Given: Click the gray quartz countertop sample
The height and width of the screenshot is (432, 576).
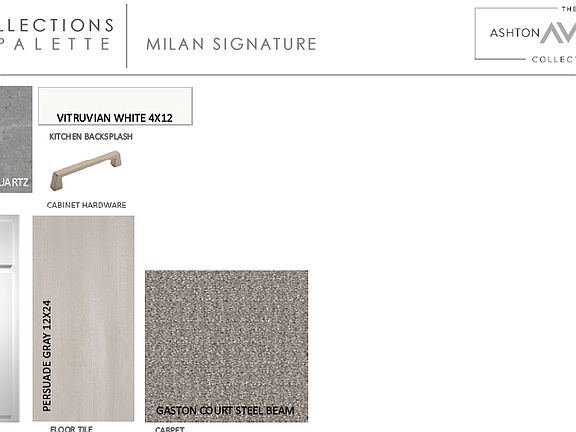Looking at the screenshot, I should [16, 139].
